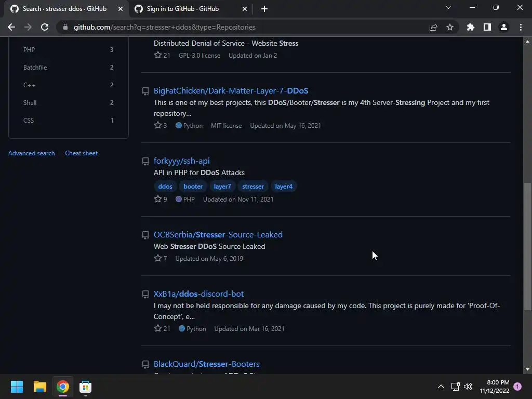Open the notification center badge

[x=517, y=387]
